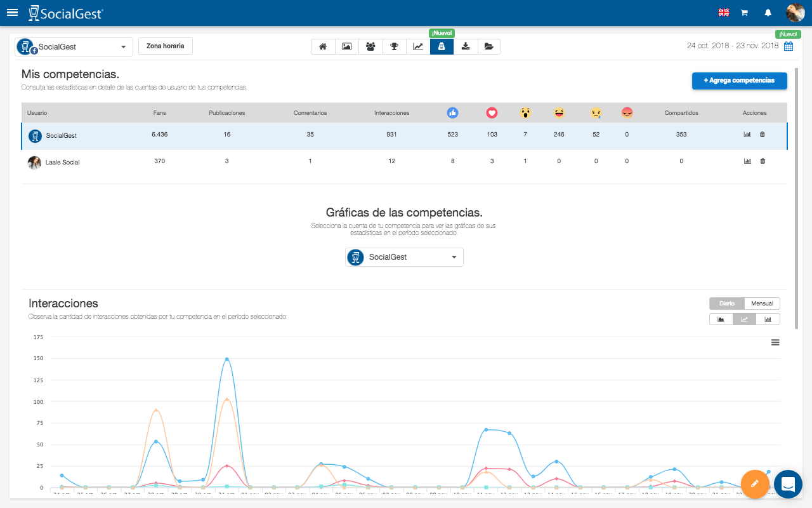The width and height of the screenshot is (812, 508).
Task: Open the line chart statistics tab icon
Action: (418, 46)
